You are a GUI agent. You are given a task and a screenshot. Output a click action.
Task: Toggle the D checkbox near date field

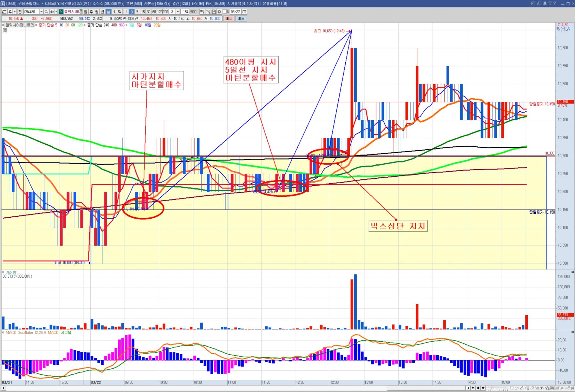[225, 12]
